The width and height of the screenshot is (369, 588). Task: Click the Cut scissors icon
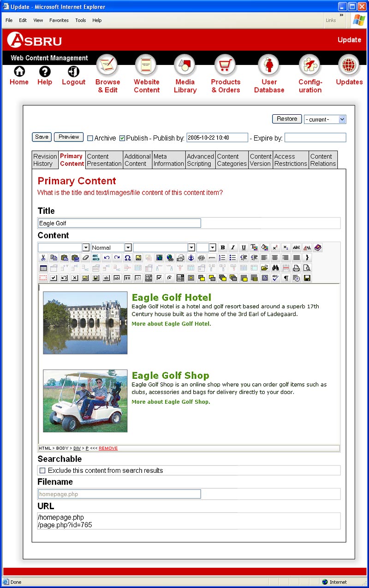43,258
